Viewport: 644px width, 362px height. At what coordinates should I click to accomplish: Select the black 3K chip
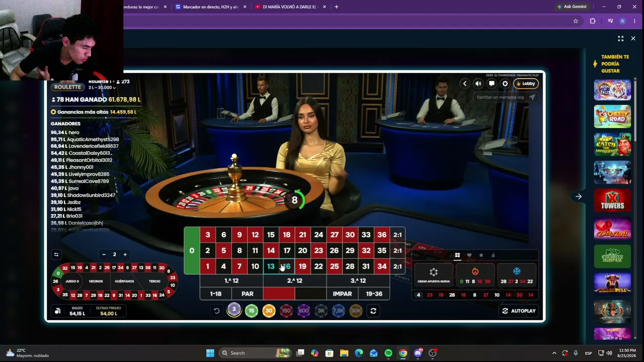(x=321, y=311)
